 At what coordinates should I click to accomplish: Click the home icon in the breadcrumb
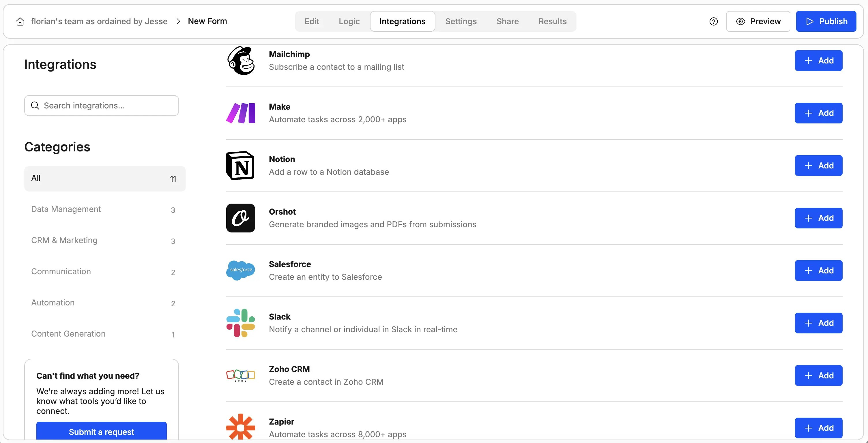[x=20, y=21]
